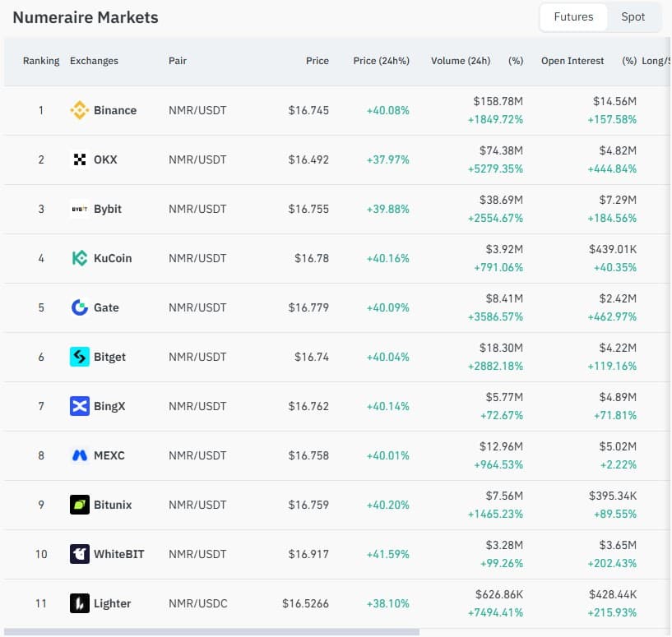Click Binance open interest $14.56M
This screenshot has height=637, width=672.
(614, 101)
